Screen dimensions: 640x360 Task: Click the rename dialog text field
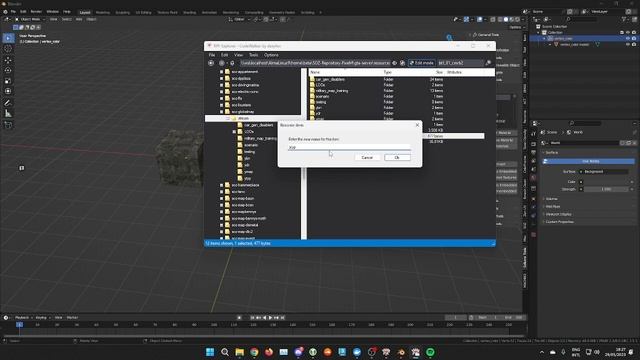coord(349,147)
